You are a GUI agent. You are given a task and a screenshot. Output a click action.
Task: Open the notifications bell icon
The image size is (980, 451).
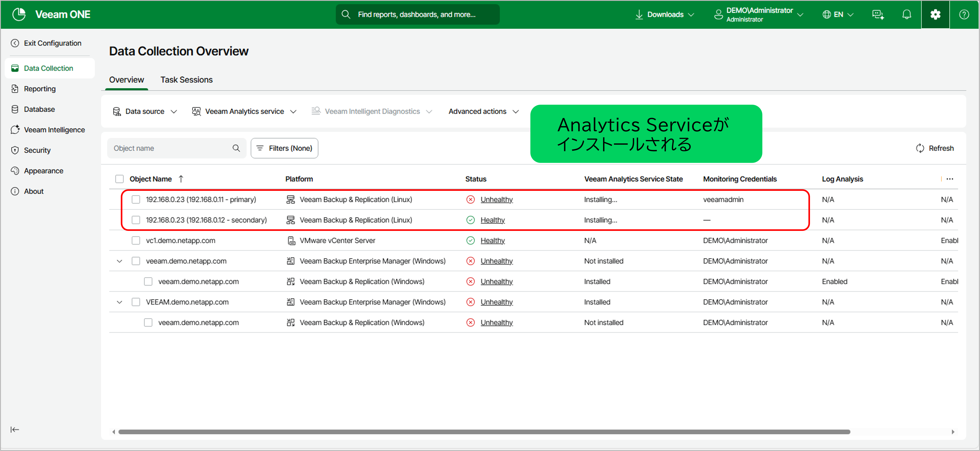tap(907, 15)
